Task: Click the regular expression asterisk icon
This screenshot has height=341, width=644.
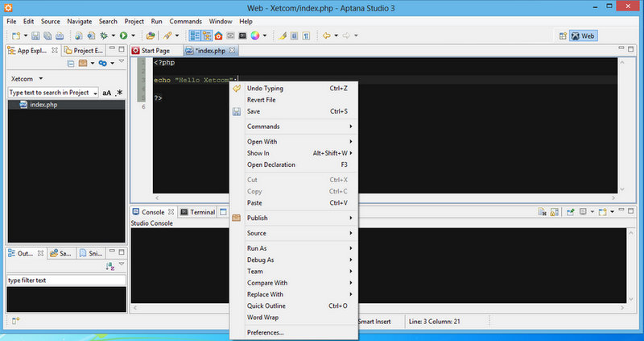Action: [119, 93]
